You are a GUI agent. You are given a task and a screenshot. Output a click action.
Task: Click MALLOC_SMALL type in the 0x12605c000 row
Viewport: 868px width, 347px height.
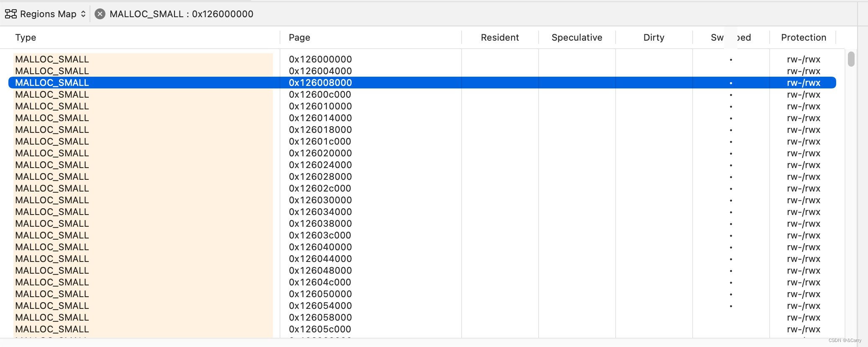click(52, 329)
